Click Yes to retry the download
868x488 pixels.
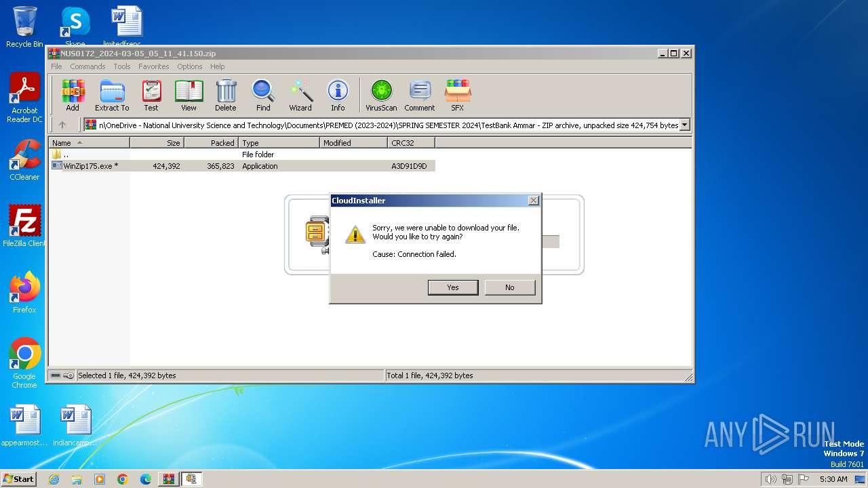point(453,287)
